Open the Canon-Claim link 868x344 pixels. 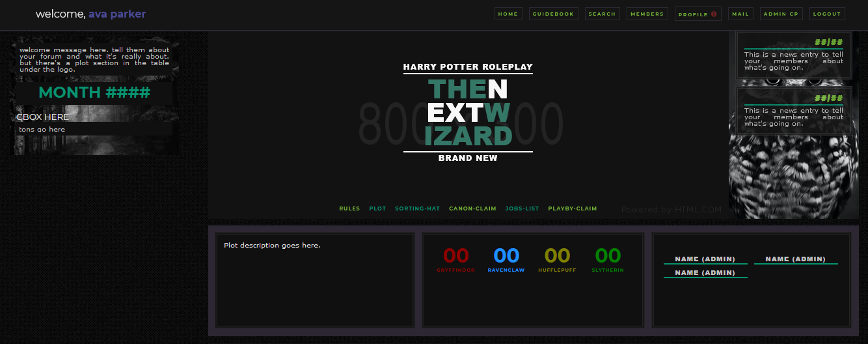point(472,208)
